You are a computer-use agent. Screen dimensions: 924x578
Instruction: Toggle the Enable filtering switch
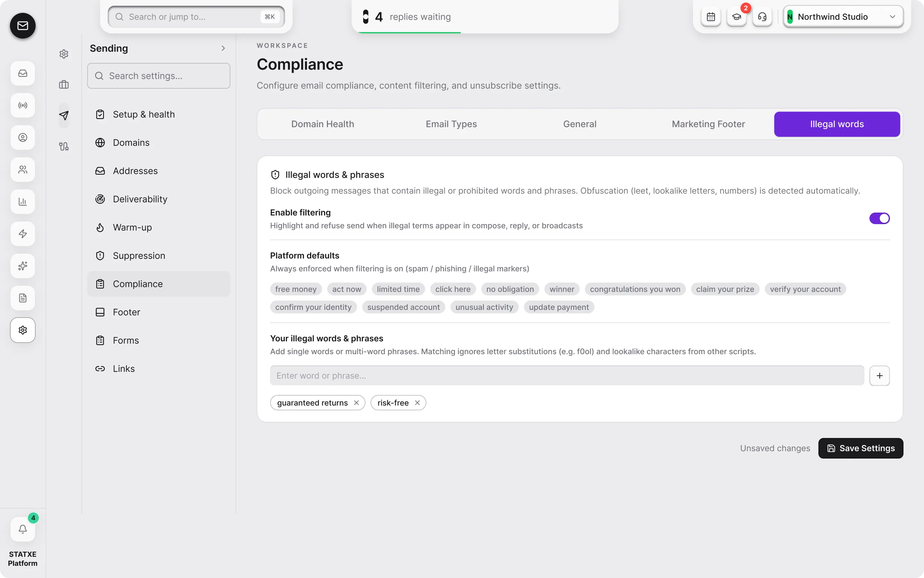tap(879, 218)
